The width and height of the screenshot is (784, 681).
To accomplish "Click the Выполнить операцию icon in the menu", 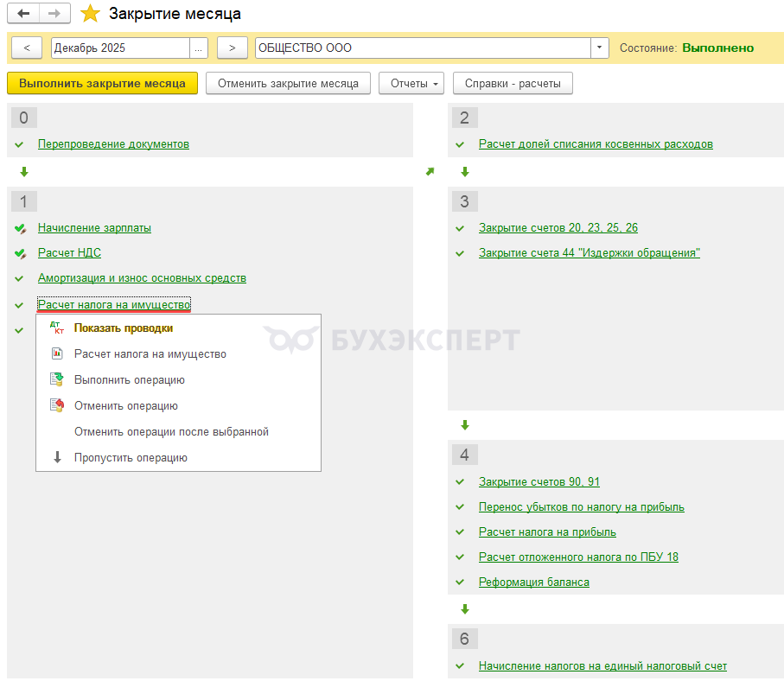I will pos(57,380).
